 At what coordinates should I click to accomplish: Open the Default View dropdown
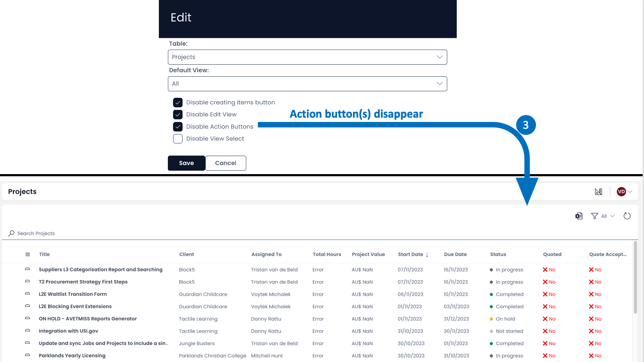(307, 84)
